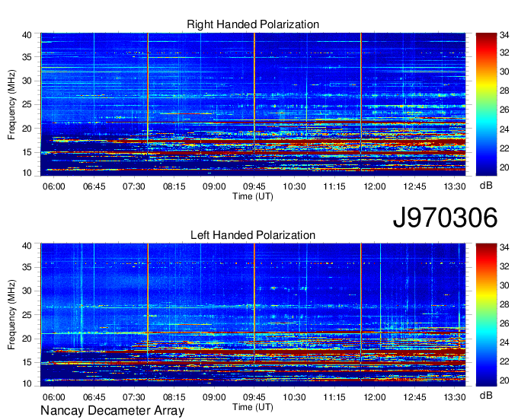Click the bottom plot's 'Time (UT)' axis label
The image size is (518, 420).
[x=253, y=407]
